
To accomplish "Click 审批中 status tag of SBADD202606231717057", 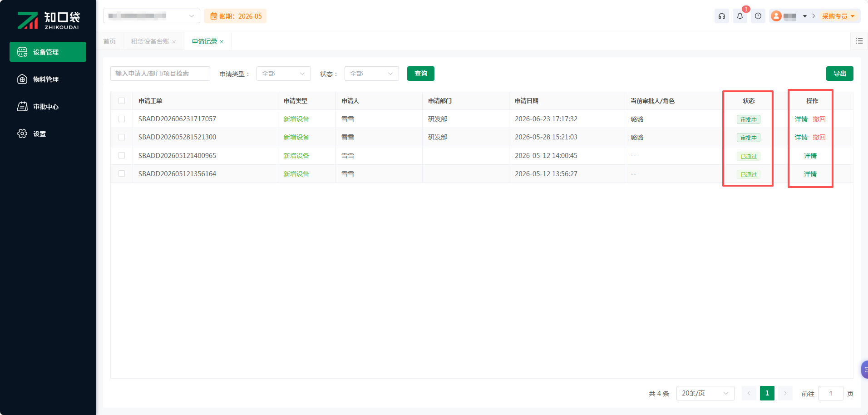I will pyautogui.click(x=749, y=119).
